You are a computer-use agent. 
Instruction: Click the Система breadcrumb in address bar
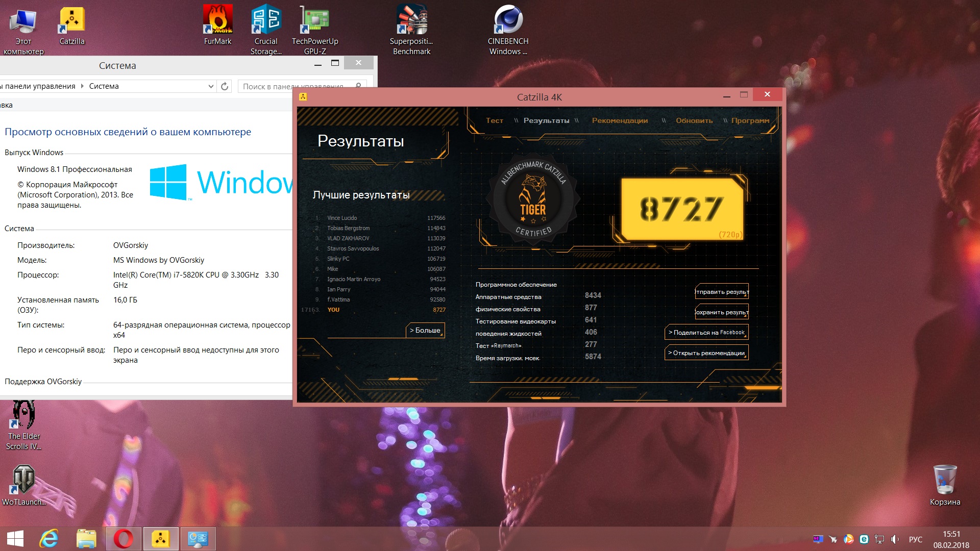(x=104, y=86)
